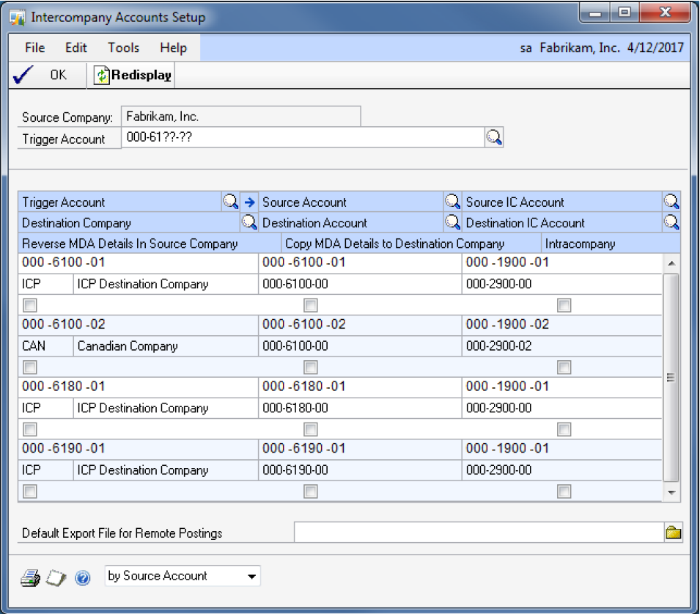
Task: Browse for export file folder icon
Action: pos(674,533)
